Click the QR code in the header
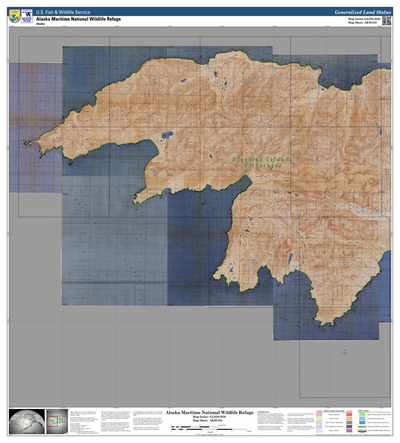Screen dimensions: 400x443 tap(386, 21)
